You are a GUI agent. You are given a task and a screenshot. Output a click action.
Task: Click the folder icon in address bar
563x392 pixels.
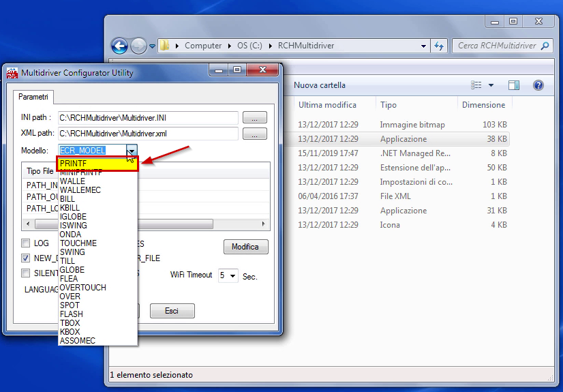164,46
